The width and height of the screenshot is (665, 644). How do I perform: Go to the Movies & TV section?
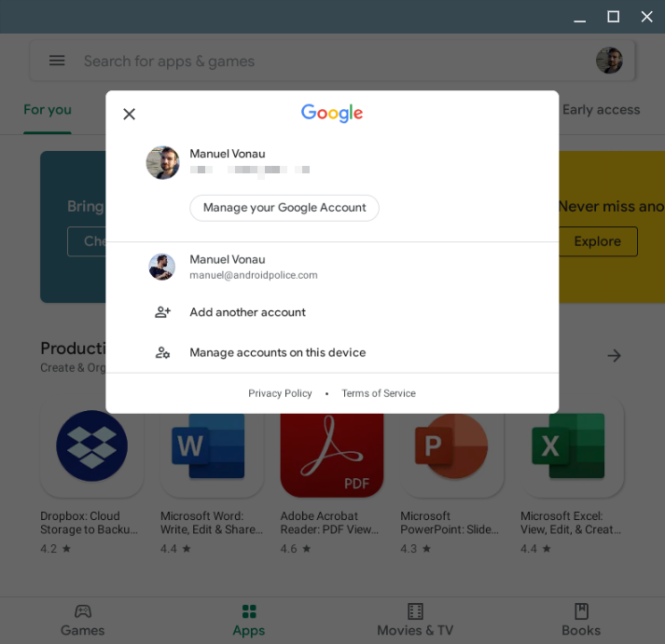tap(415, 620)
